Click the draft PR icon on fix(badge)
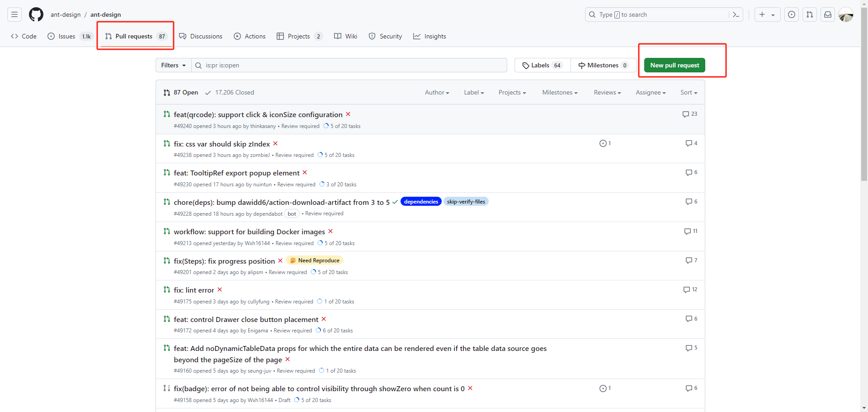 167,388
